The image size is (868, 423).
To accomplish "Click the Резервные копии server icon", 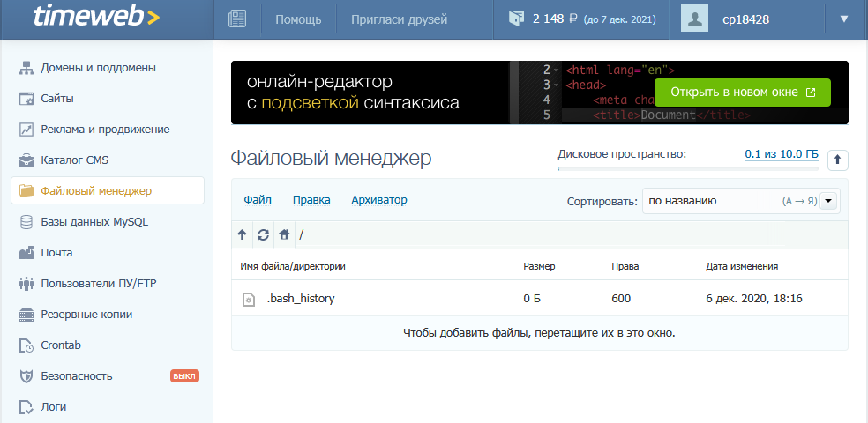I will point(26,315).
